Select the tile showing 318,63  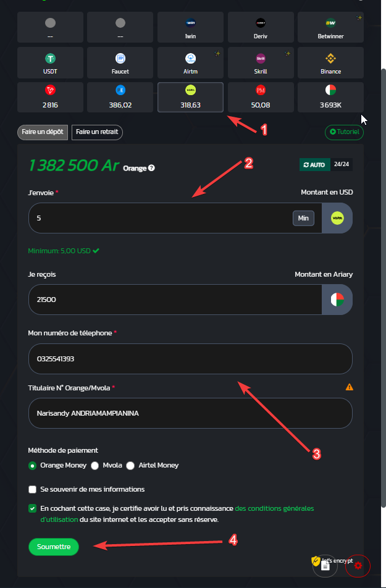pos(190,97)
